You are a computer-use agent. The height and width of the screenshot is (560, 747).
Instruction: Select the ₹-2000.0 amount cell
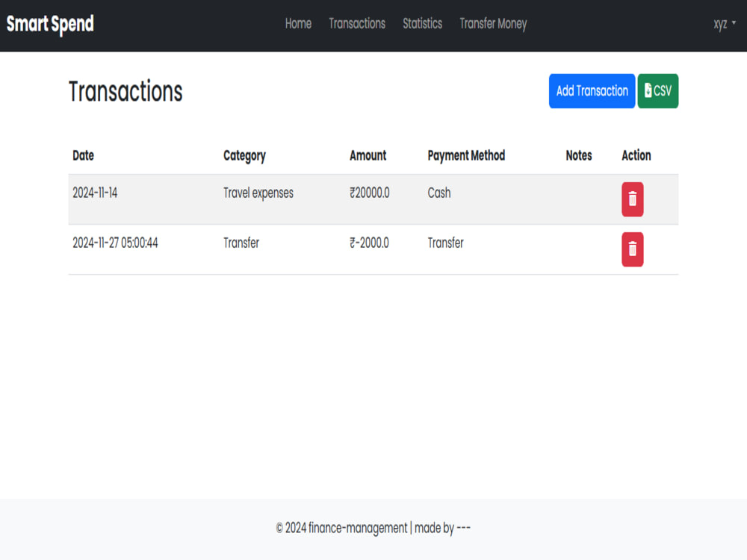[x=369, y=243]
